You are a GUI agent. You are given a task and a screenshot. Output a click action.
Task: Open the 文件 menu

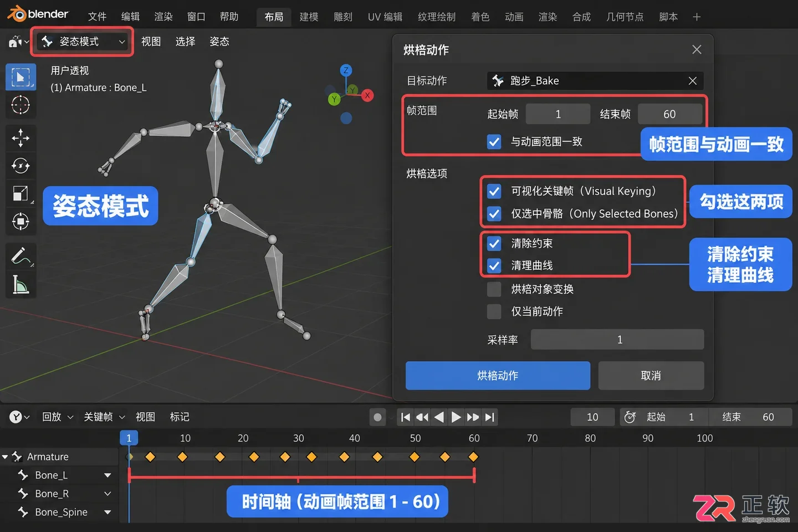pyautogui.click(x=97, y=17)
